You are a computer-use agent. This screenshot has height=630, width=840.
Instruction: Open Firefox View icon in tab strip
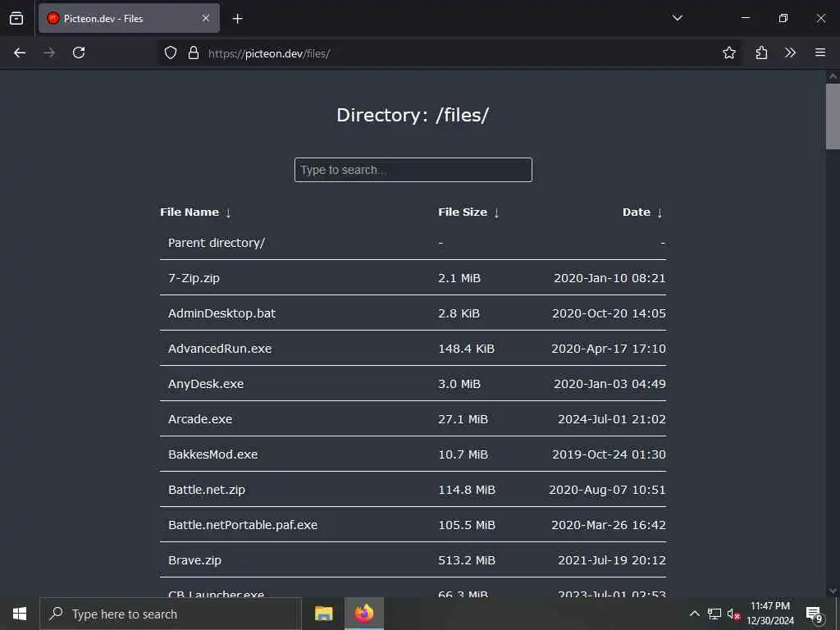[x=16, y=18]
